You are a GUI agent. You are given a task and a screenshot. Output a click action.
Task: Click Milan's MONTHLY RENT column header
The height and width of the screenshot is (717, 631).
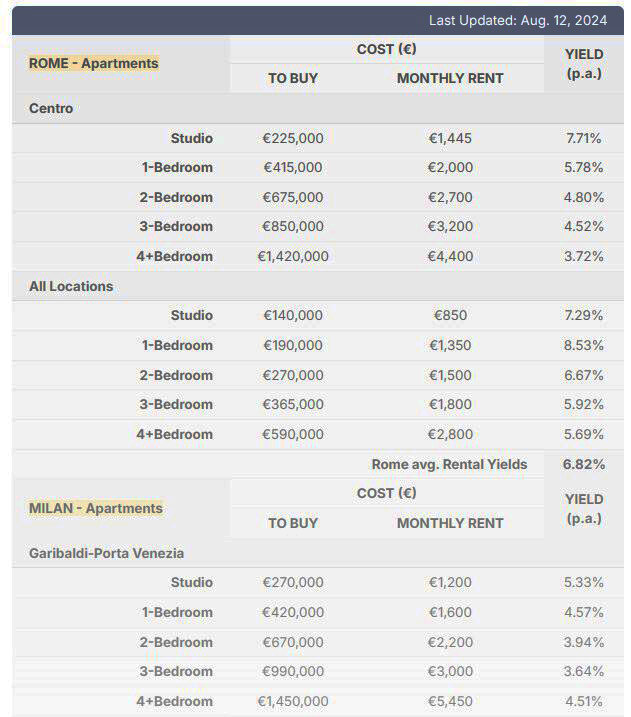tap(450, 523)
